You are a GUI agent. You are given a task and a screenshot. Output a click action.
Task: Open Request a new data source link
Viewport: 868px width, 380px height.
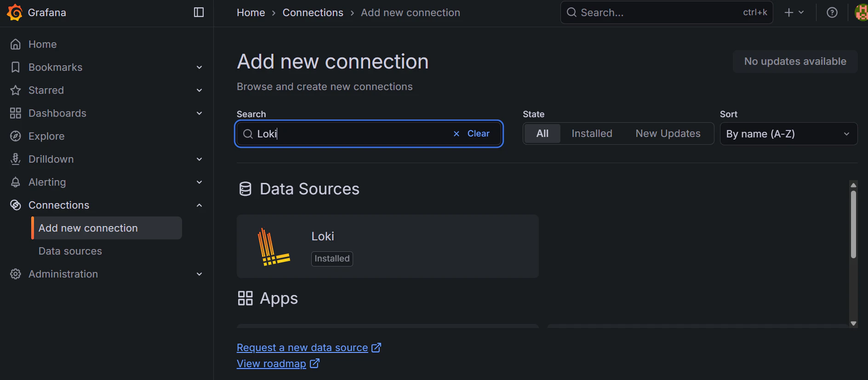point(302,348)
